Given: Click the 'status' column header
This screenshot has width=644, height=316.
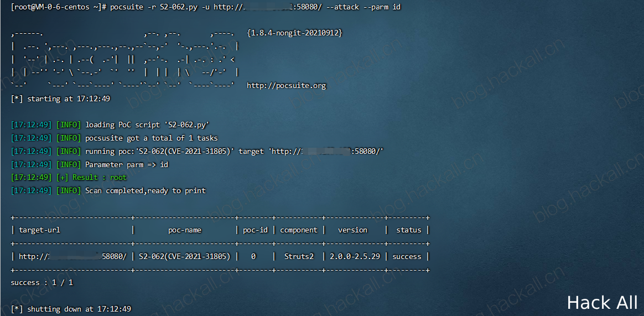Looking at the screenshot, I should (409, 230).
